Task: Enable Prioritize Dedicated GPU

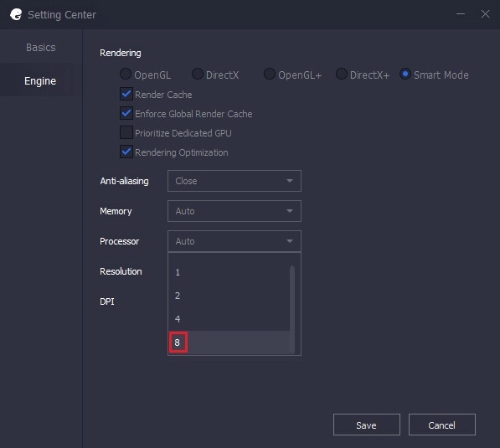Action: click(126, 132)
